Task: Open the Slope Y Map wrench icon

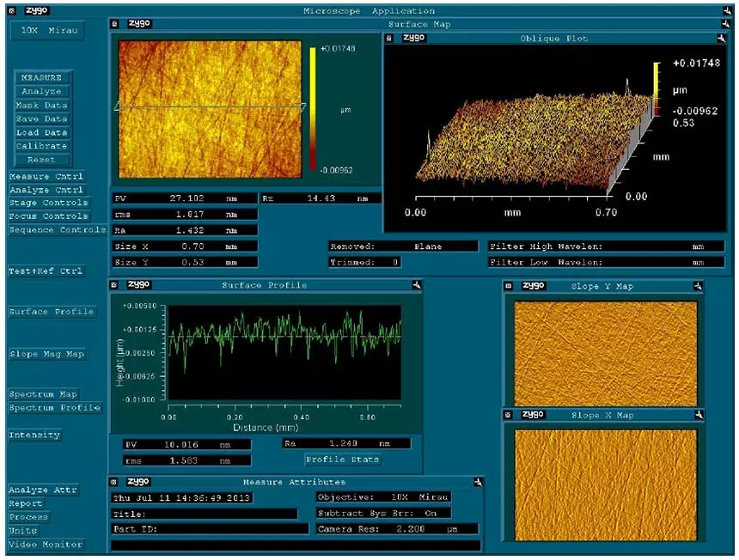Action: coord(697,287)
